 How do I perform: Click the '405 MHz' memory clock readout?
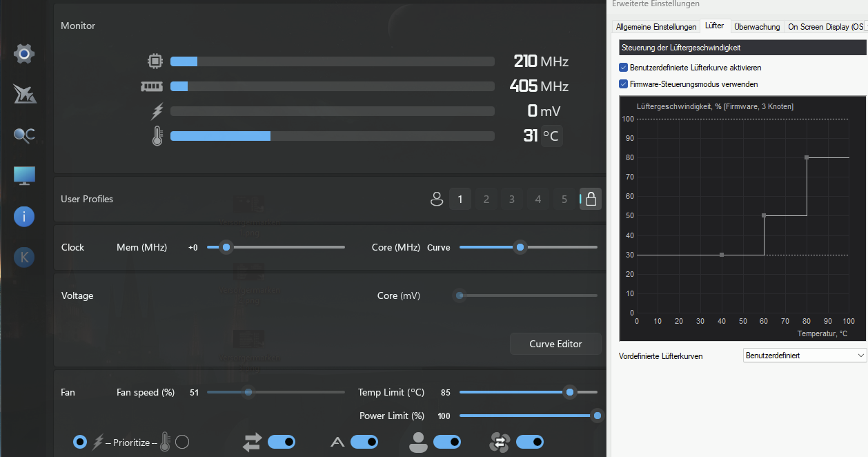click(539, 86)
